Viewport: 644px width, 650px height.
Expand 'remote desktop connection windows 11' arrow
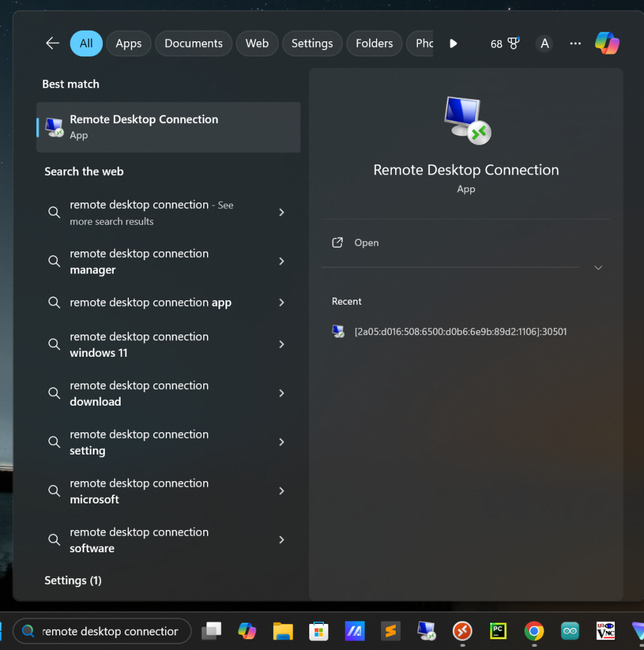pyautogui.click(x=281, y=344)
